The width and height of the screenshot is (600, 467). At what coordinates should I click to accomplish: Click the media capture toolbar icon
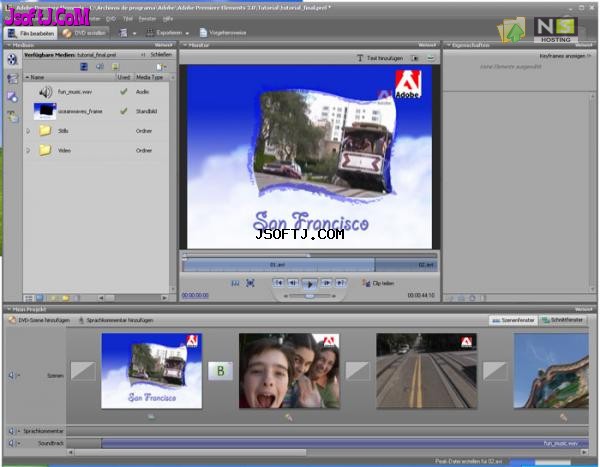click(x=123, y=33)
